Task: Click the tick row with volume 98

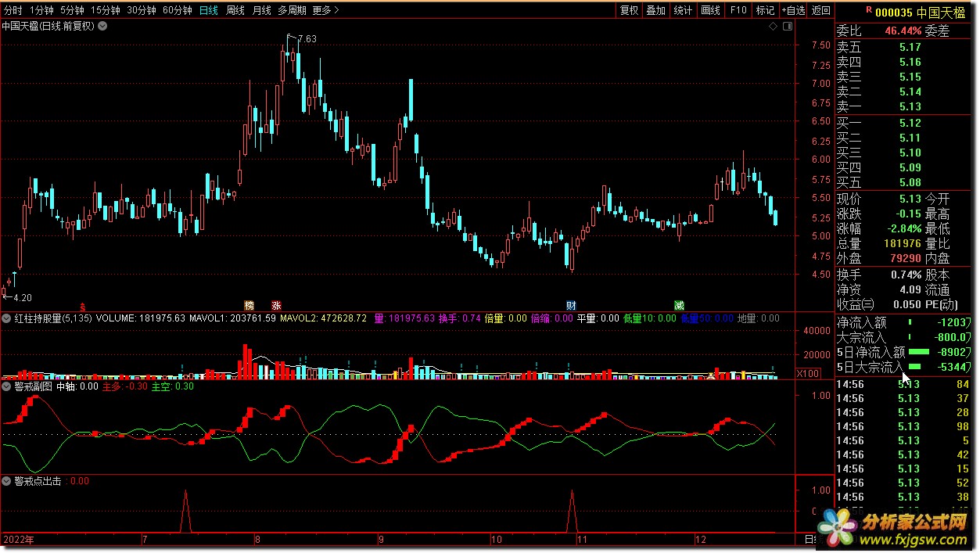Action: (x=905, y=426)
